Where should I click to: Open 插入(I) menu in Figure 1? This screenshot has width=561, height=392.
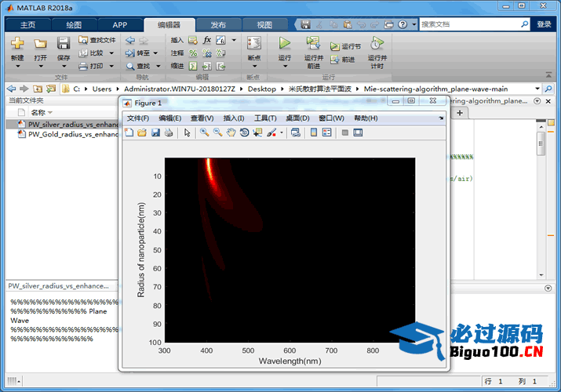point(234,118)
